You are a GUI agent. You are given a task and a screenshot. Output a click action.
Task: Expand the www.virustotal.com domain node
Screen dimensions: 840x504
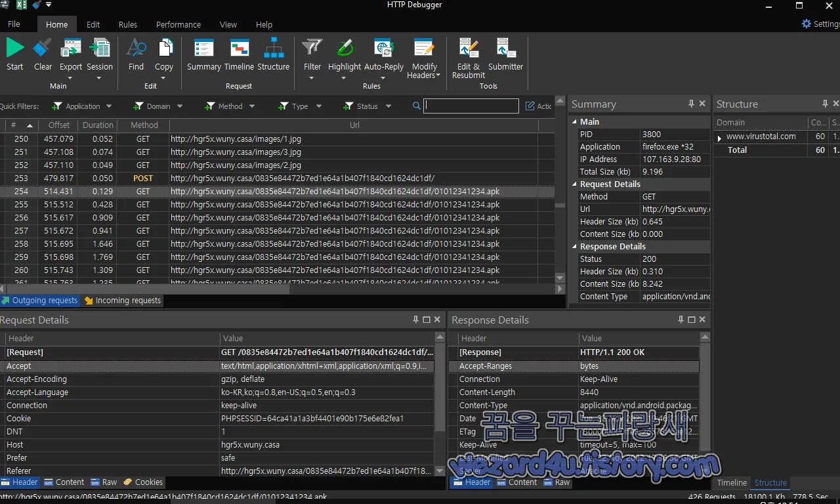(x=720, y=138)
